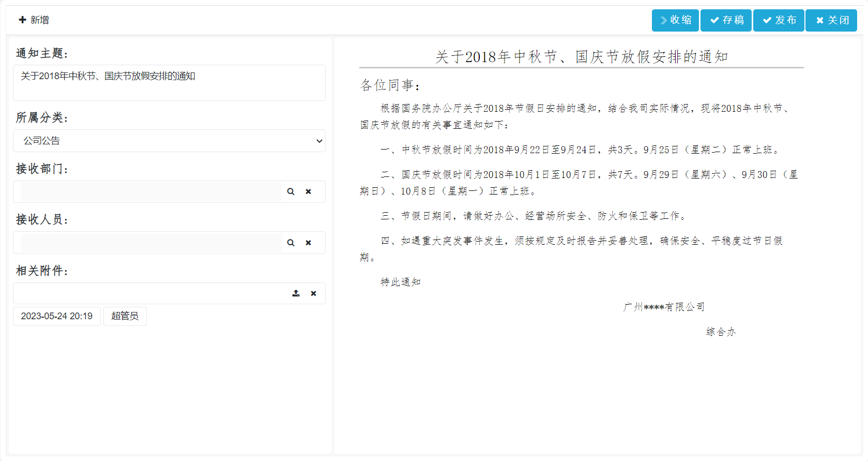Image resolution: width=868 pixels, height=461 pixels.
Task: Click paragraph one about 中秋节放假时间
Action: click(580, 150)
